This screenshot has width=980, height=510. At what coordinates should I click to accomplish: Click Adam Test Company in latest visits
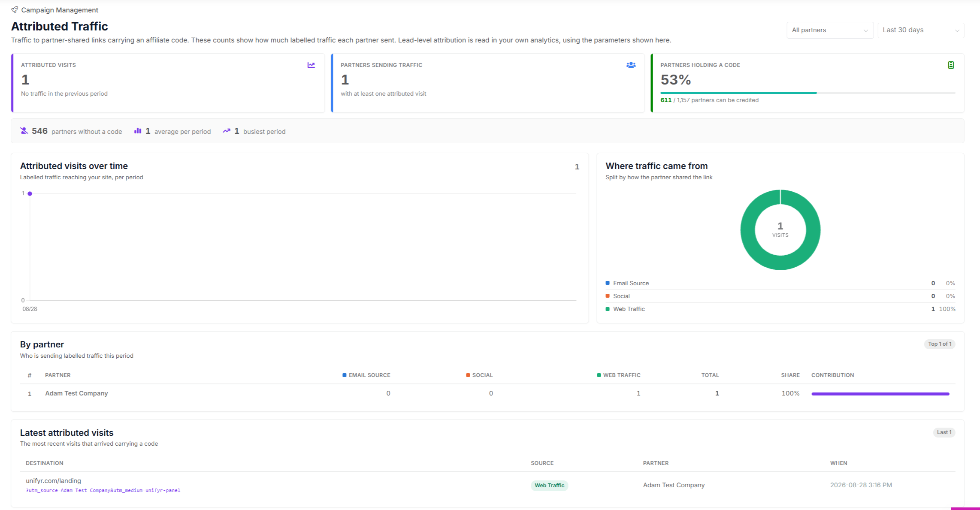674,485
